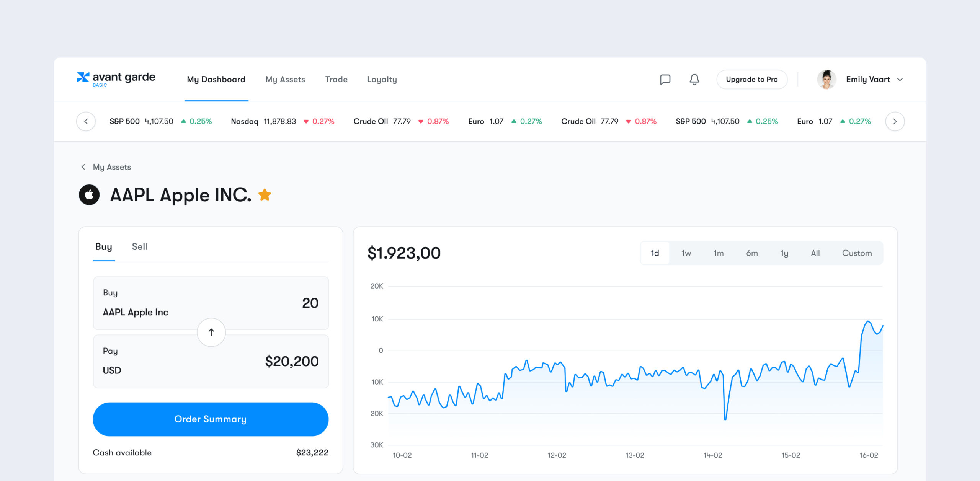Open the notifications bell
The height and width of the screenshot is (481, 980).
click(x=694, y=79)
